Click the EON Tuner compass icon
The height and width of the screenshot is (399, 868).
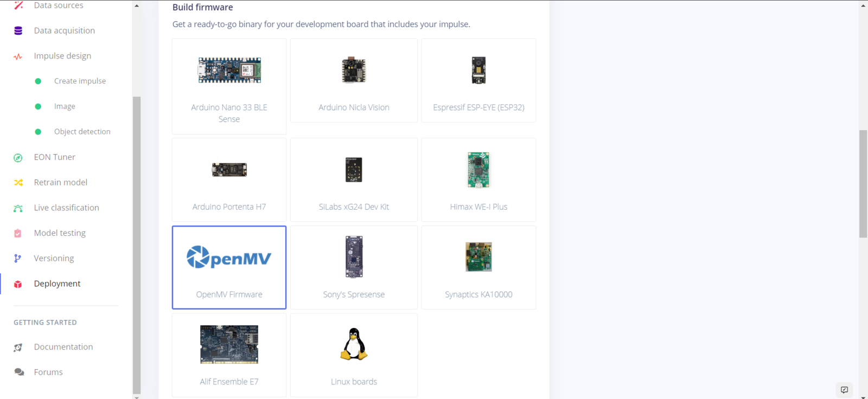[x=18, y=158]
